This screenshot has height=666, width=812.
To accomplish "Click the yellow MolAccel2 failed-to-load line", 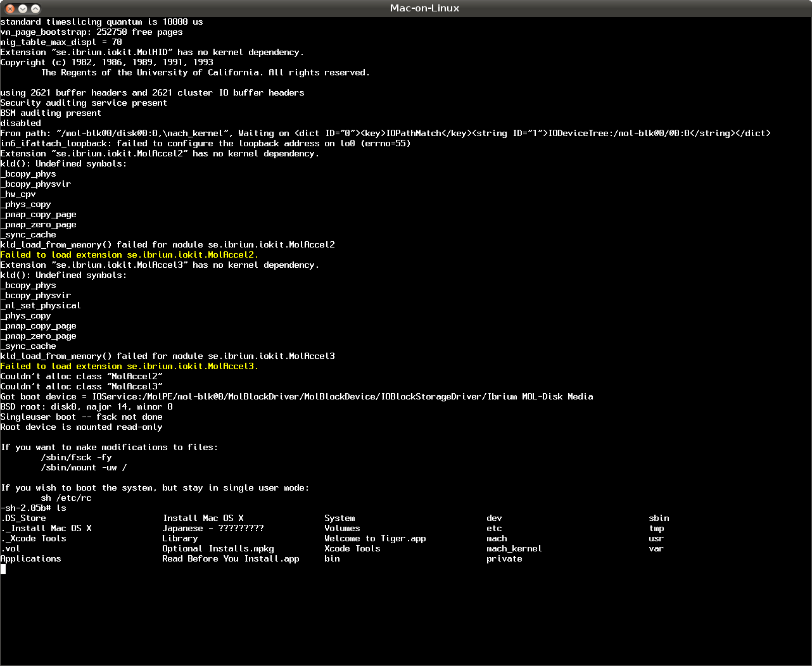I will tap(129, 254).
